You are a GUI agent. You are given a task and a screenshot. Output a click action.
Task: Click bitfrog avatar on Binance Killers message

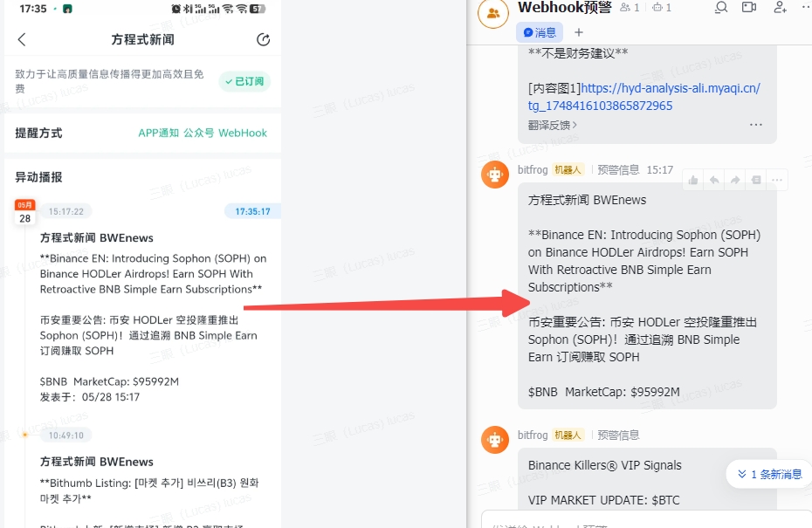[x=495, y=440]
